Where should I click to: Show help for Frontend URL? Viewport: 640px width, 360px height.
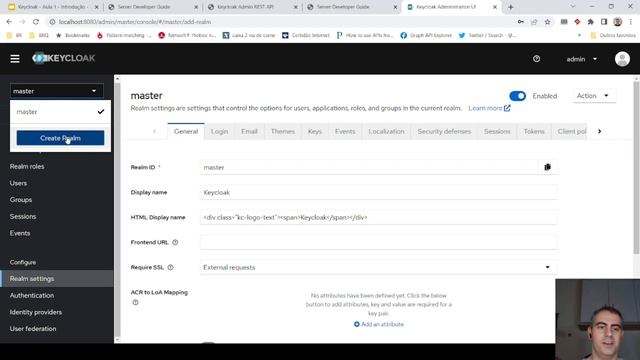[175, 242]
